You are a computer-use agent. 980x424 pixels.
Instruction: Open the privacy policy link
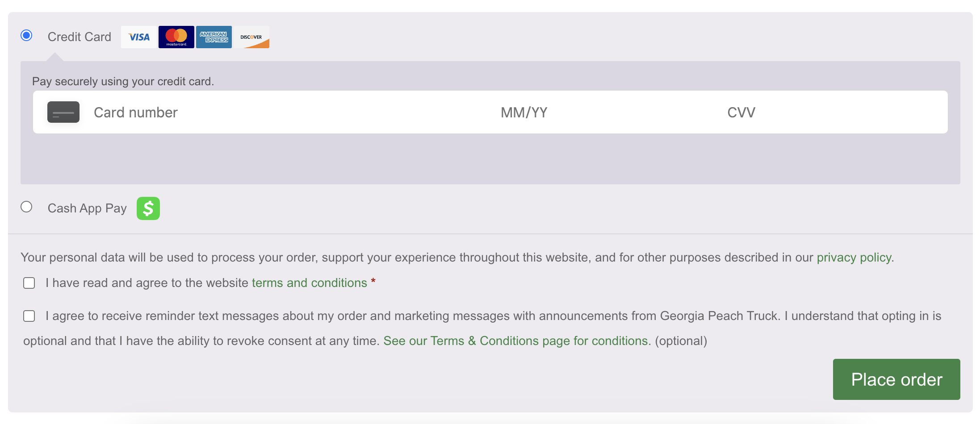point(854,258)
